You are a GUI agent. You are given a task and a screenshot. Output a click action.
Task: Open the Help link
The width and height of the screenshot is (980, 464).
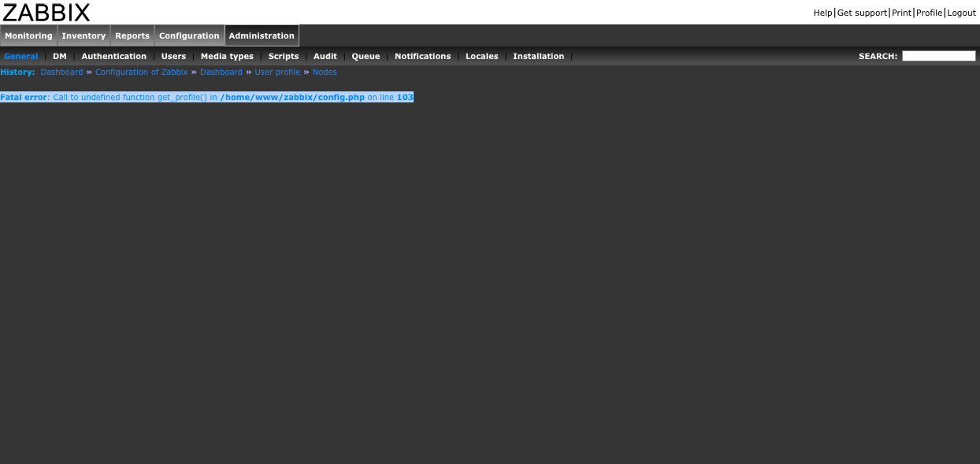pos(822,13)
